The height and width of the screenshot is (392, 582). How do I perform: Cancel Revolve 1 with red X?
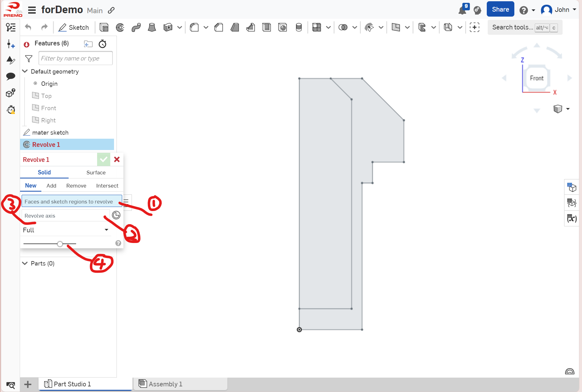tap(117, 159)
